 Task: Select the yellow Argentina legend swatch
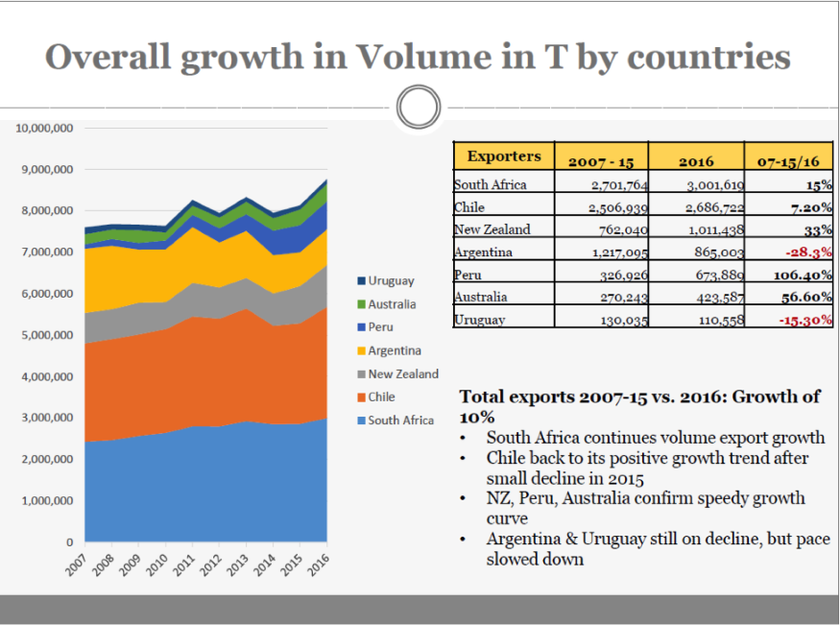(x=361, y=350)
